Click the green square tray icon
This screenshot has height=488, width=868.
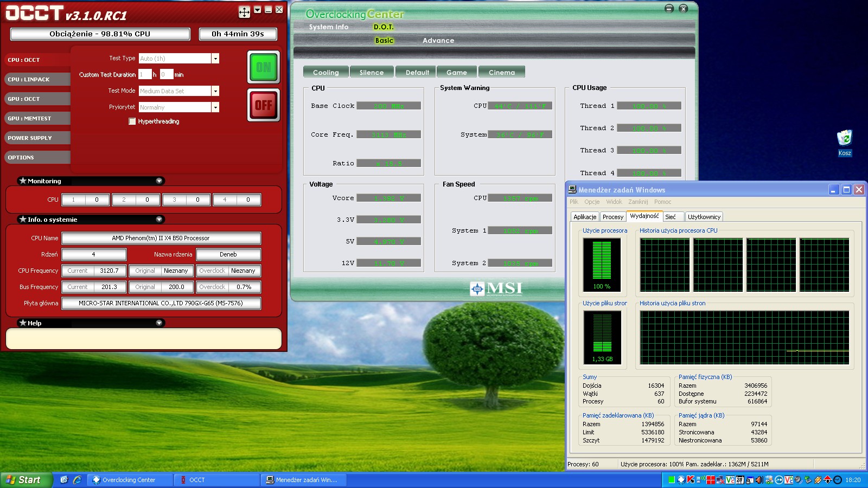pyautogui.click(x=672, y=480)
